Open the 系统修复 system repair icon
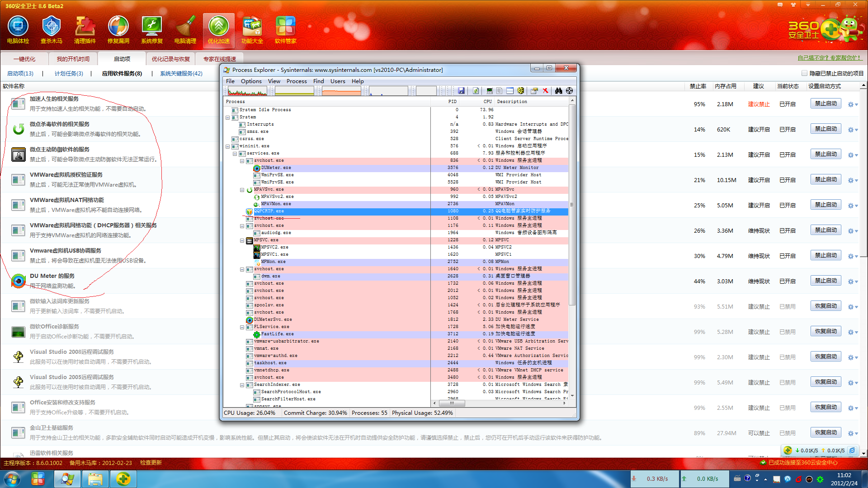This screenshot has height=488, width=868. 152,30
